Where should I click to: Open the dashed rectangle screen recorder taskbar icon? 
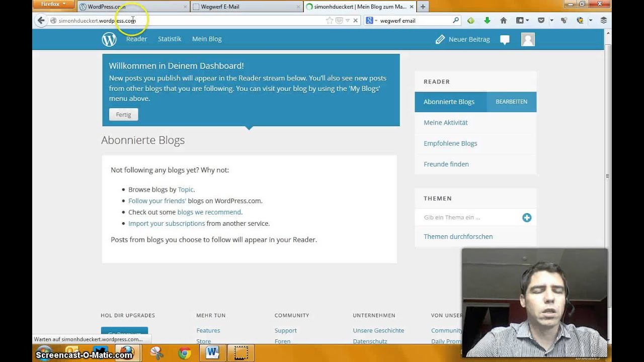coord(241,353)
